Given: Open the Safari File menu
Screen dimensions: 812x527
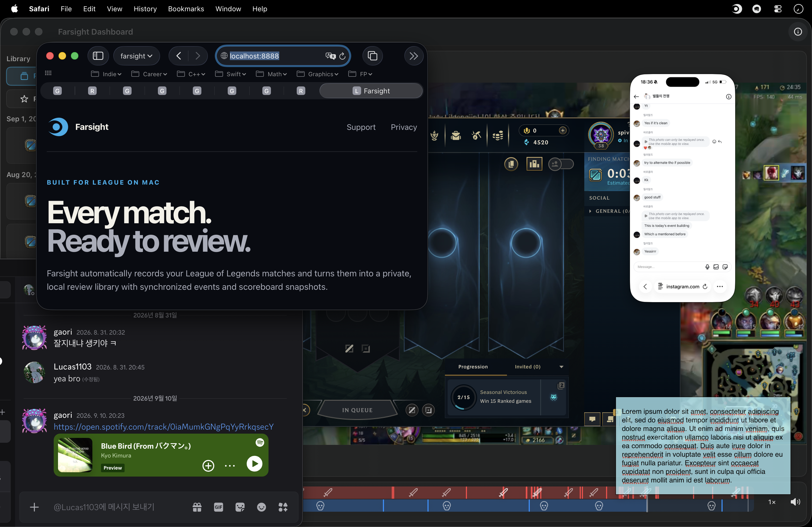Looking at the screenshot, I should (66, 9).
